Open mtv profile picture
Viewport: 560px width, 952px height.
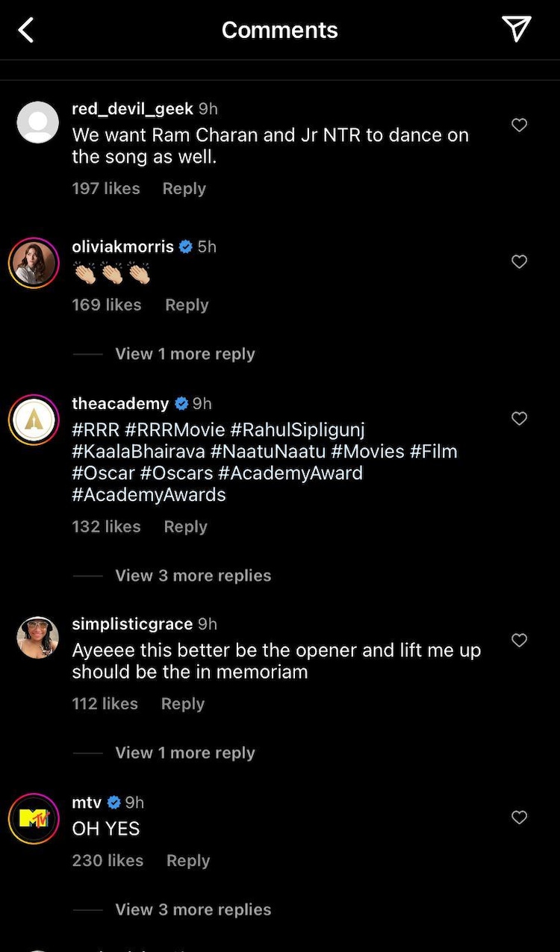click(34, 818)
